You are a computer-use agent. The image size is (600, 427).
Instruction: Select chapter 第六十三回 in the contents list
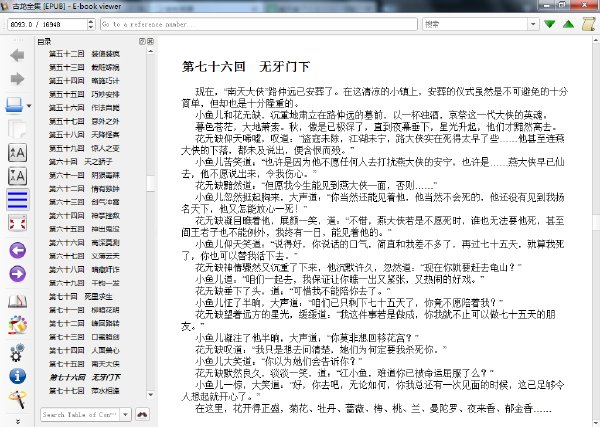tap(84, 202)
